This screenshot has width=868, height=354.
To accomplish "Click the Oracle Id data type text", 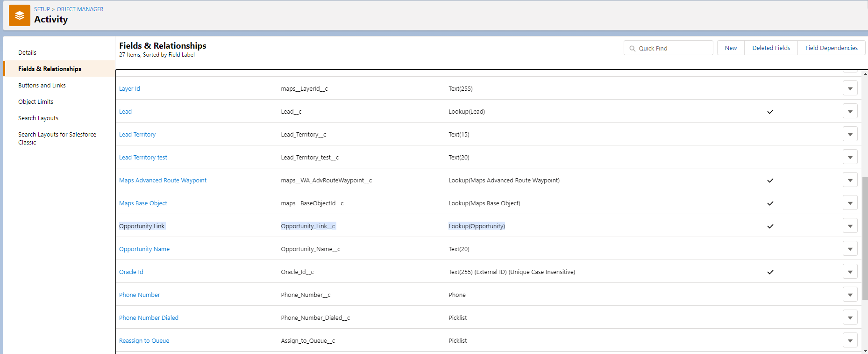I will click(512, 272).
